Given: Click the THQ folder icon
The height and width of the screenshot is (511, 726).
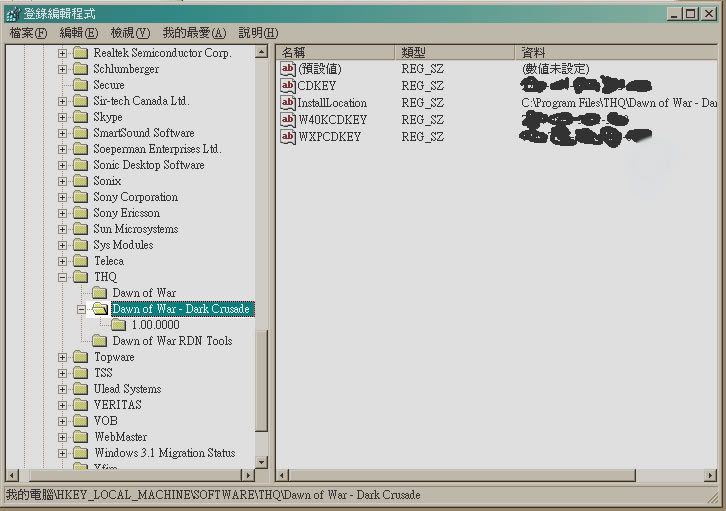Looking at the screenshot, I should pos(81,277).
